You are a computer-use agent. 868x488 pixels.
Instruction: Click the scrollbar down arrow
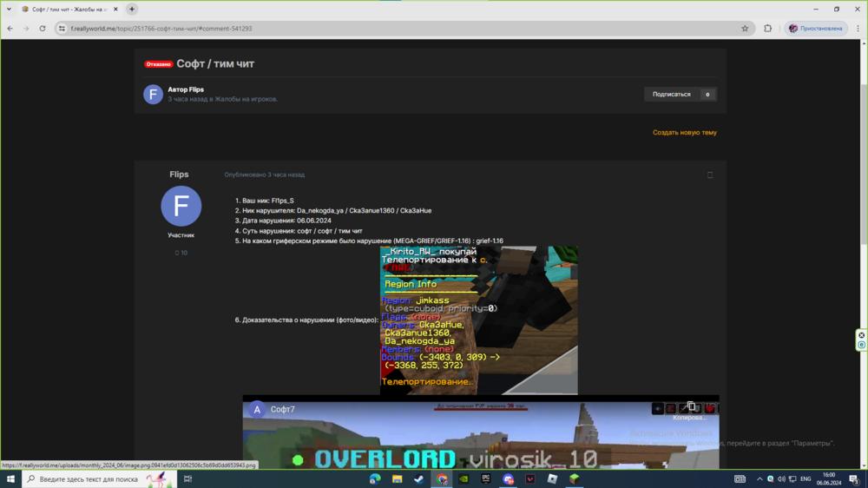click(x=865, y=465)
